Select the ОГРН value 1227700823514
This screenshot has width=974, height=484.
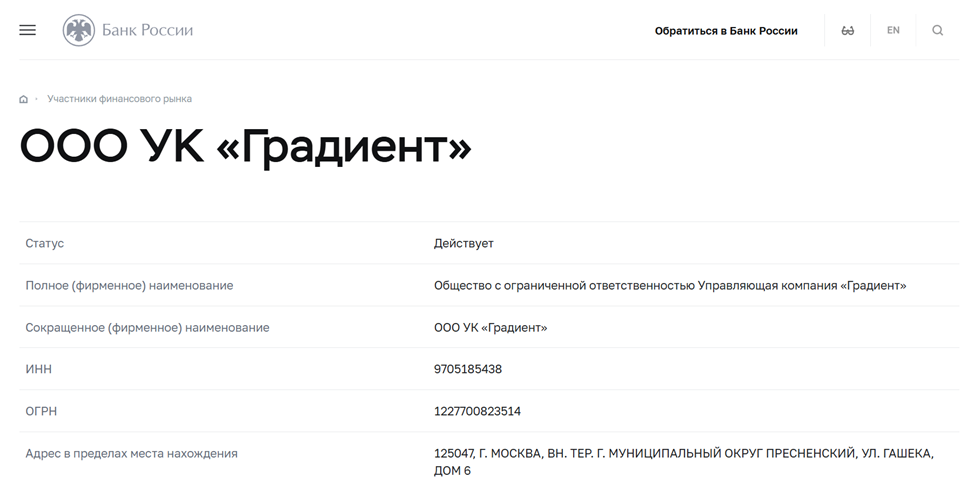[x=477, y=411]
